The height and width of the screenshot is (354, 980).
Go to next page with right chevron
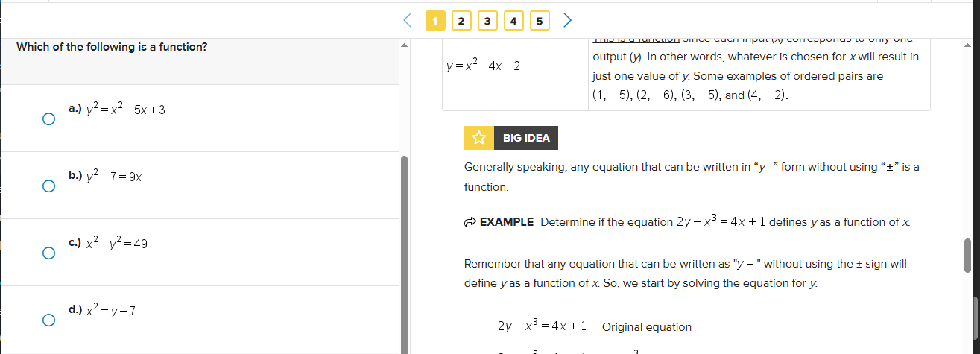(567, 20)
